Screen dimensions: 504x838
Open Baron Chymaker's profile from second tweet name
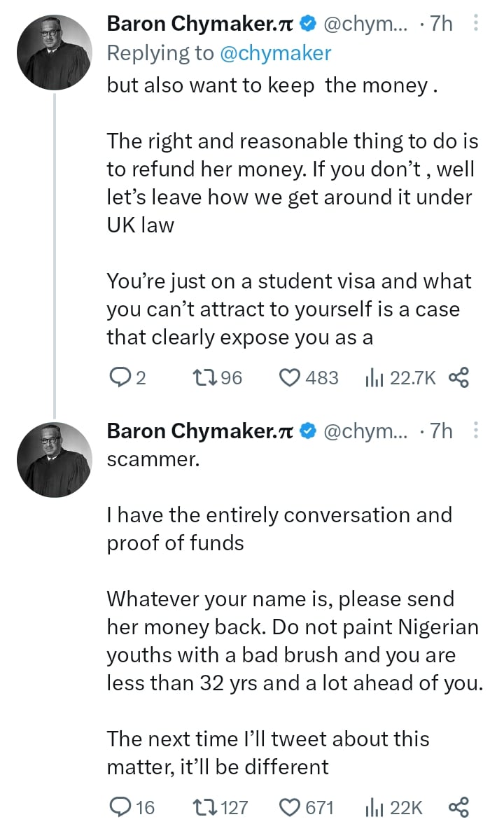199,431
